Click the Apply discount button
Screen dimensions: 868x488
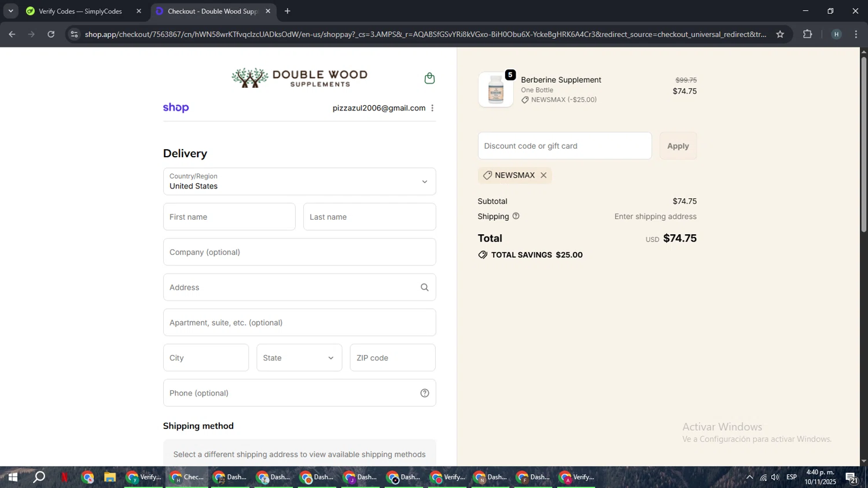pyautogui.click(x=678, y=146)
